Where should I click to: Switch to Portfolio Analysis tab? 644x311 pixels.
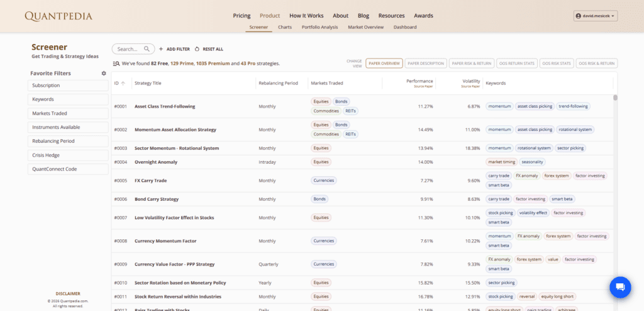pyautogui.click(x=319, y=27)
